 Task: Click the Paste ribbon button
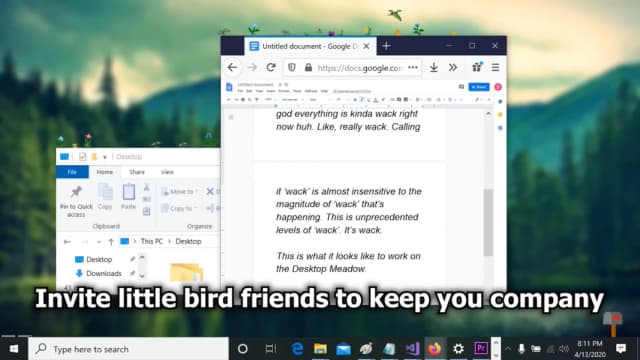click(x=129, y=197)
